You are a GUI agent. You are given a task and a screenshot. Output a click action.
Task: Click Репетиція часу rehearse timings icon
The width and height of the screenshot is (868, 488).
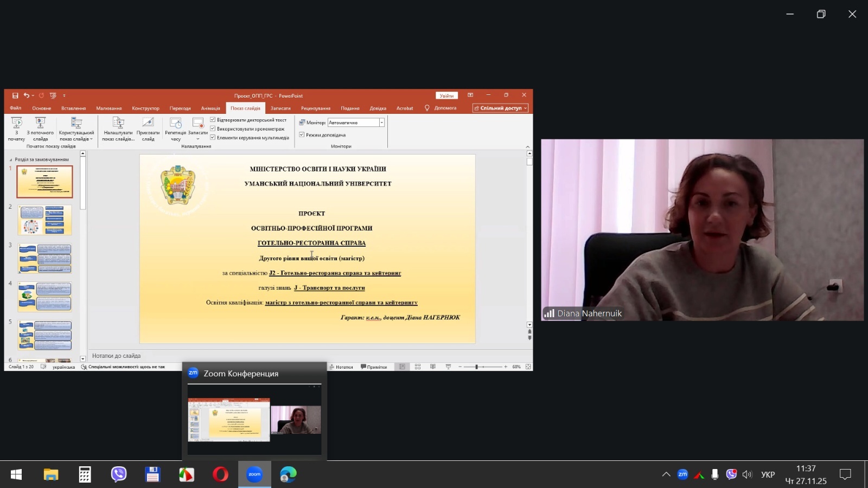pyautogui.click(x=175, y=129)
